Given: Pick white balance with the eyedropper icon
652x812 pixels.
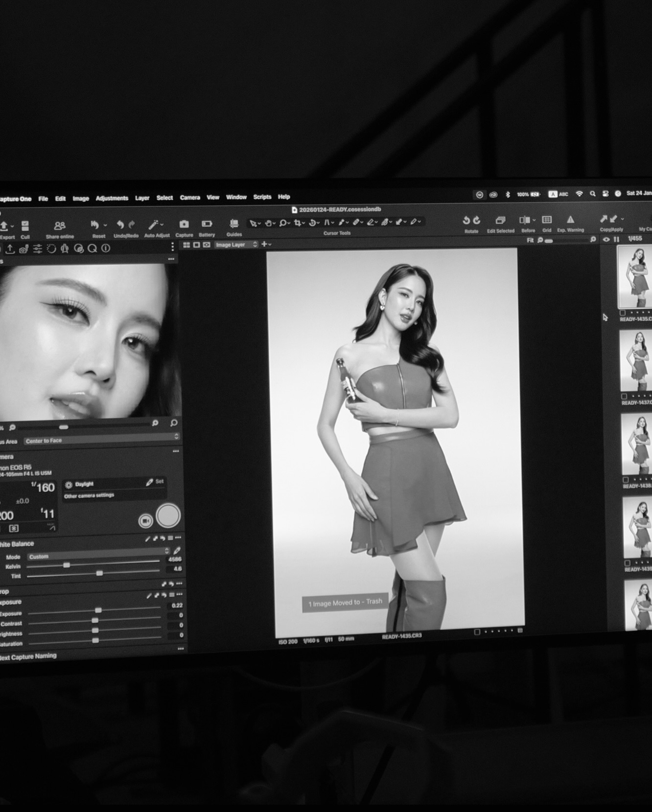Looking at the screenshot, I should (177, 551).
